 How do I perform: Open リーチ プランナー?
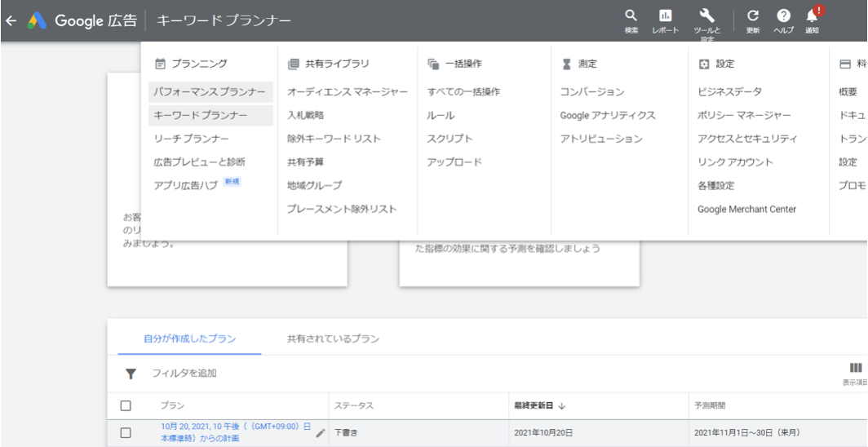point(191,139)
